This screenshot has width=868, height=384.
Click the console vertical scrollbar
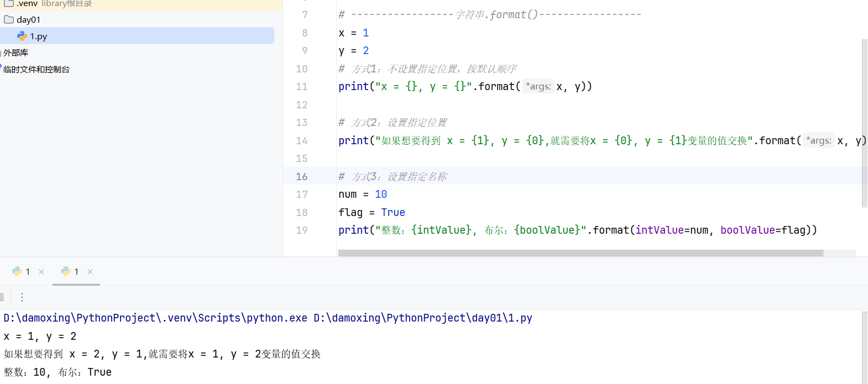[865, 347]
